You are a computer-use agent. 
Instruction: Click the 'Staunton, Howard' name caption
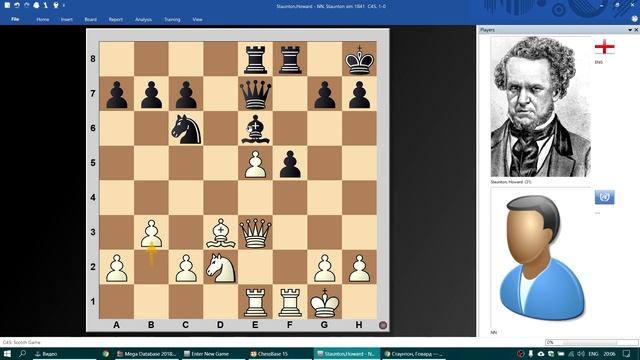coord(511,182)
